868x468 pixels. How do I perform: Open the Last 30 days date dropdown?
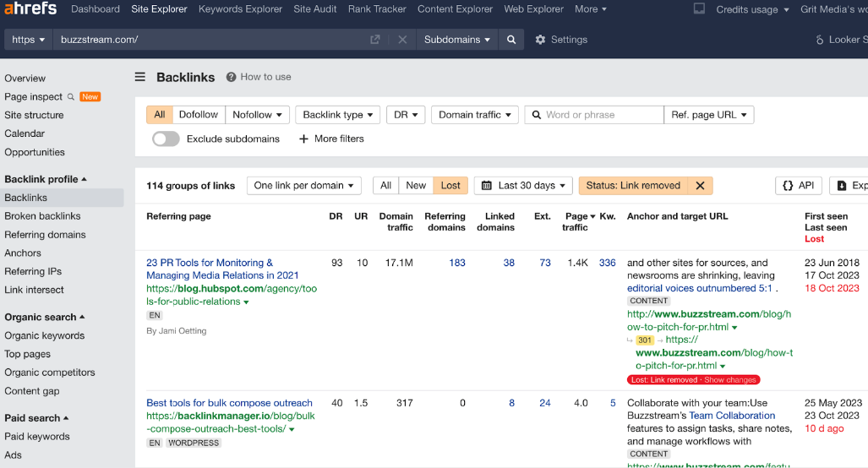(x=523, y=186)
